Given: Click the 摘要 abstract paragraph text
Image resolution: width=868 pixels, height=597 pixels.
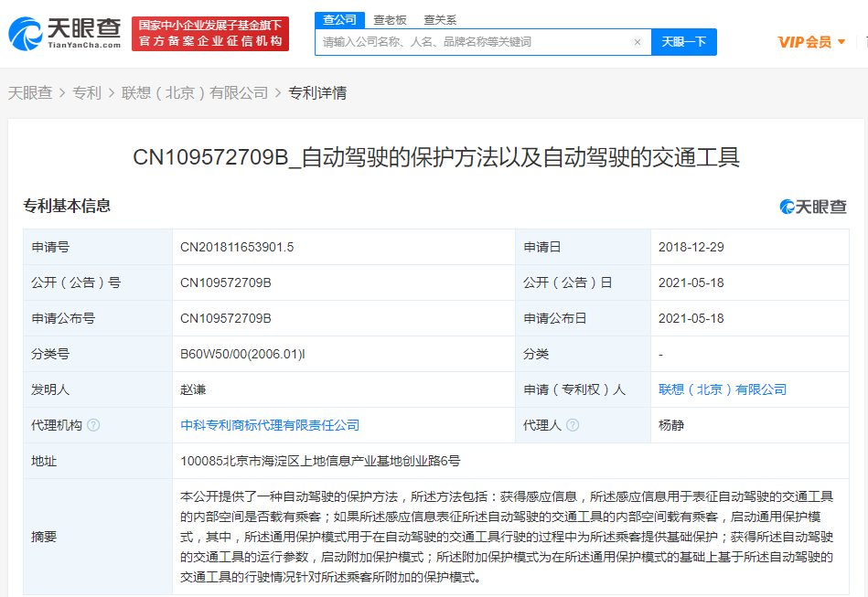Looking at the screenshot, I should pyautogui.click(x=507, y=537).
